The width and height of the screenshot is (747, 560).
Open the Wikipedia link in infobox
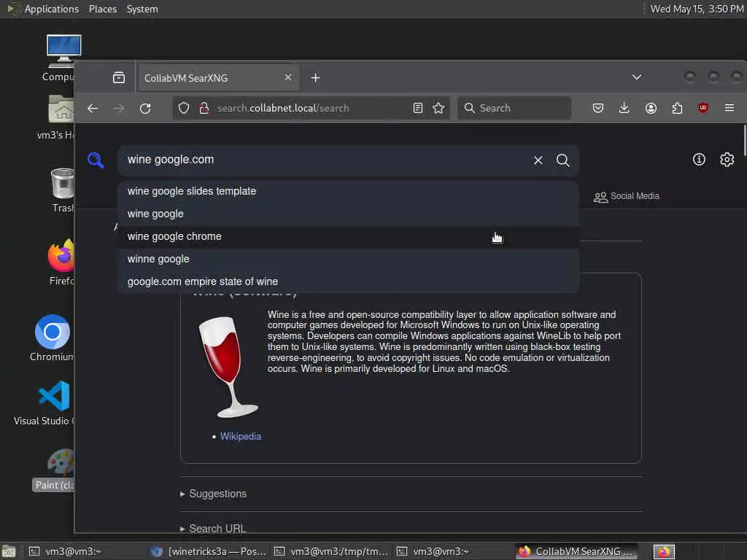[x=241, y=437]
